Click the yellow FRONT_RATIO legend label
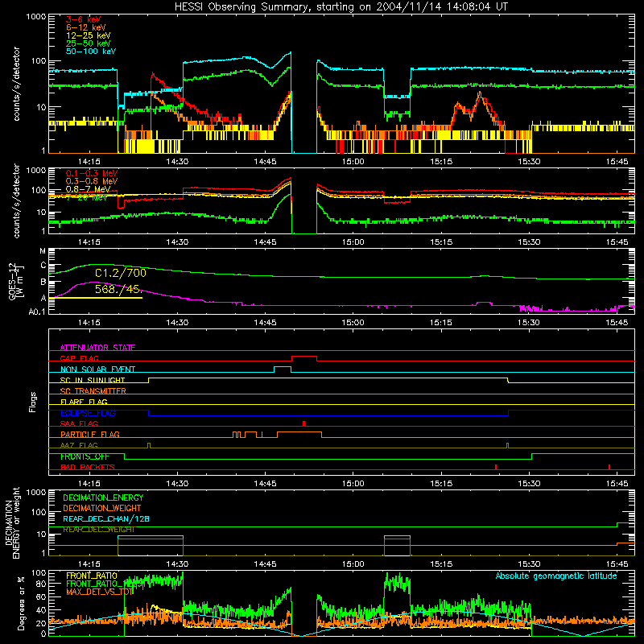The image size is (644, 644). (92, 576)
